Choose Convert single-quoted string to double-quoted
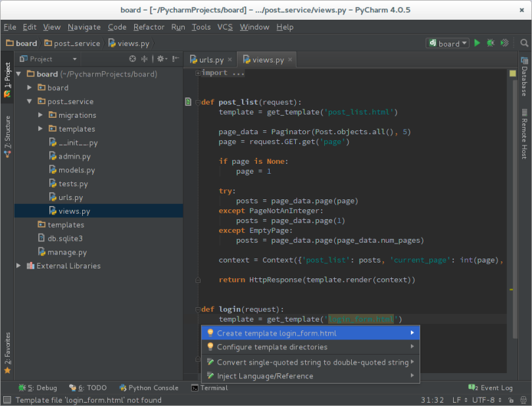Screen dimensions: 532x406 pos(310,362)
